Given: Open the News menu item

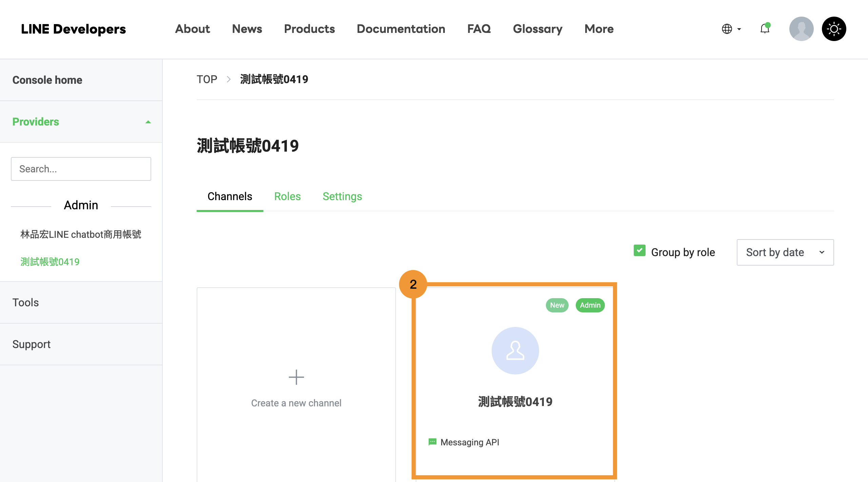Looking at the screenshot, I should 247,29.
